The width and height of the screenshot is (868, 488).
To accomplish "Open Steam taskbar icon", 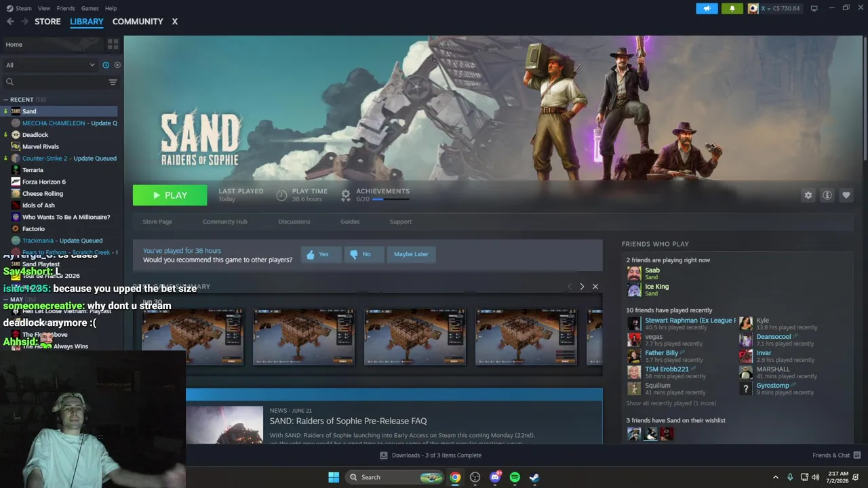I will [x=534, y=477].
